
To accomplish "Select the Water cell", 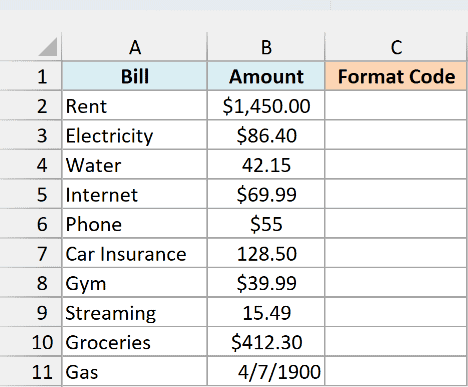I will click(135, 164).
